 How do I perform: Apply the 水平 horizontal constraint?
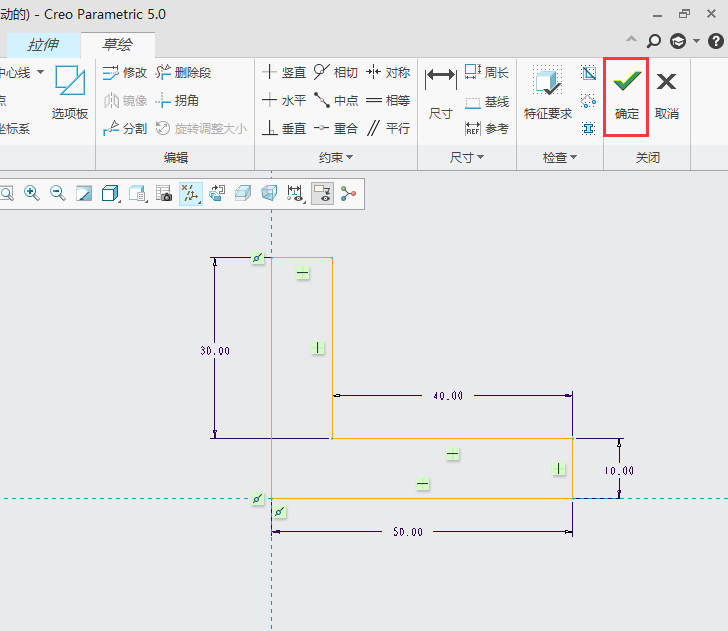(283, 100)
